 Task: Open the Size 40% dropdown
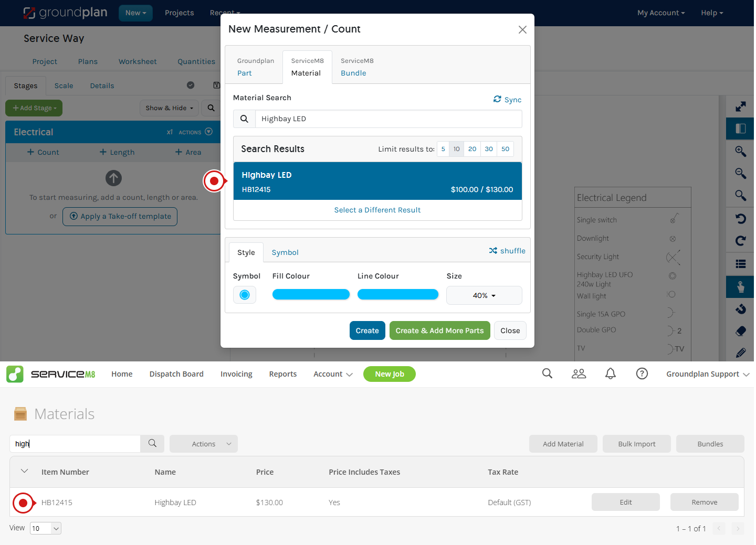tap(484, 295)
